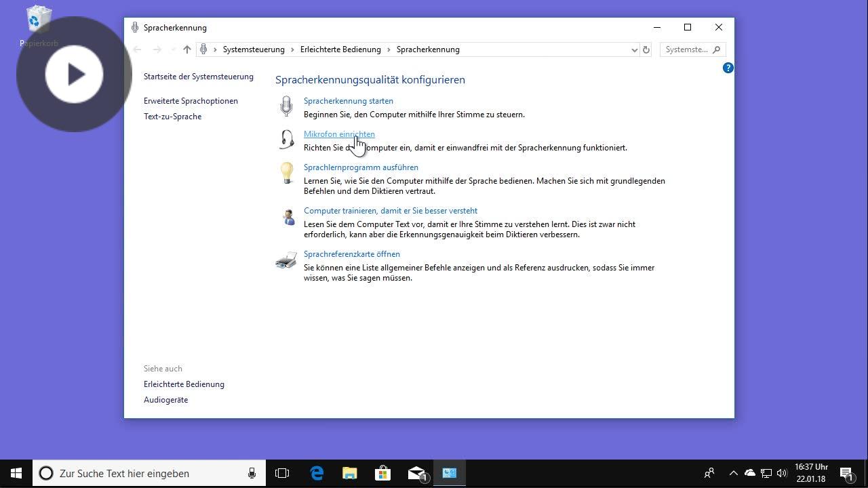Expand the chevron before Systemsteuerung in the breadcrumb
The width and height of the screenshot is (868, 488).
[216, 49]
